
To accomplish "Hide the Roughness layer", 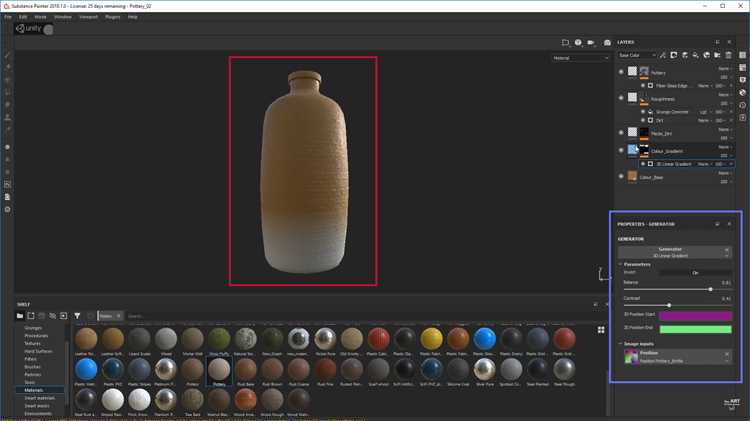I will [x=621, y=98].
